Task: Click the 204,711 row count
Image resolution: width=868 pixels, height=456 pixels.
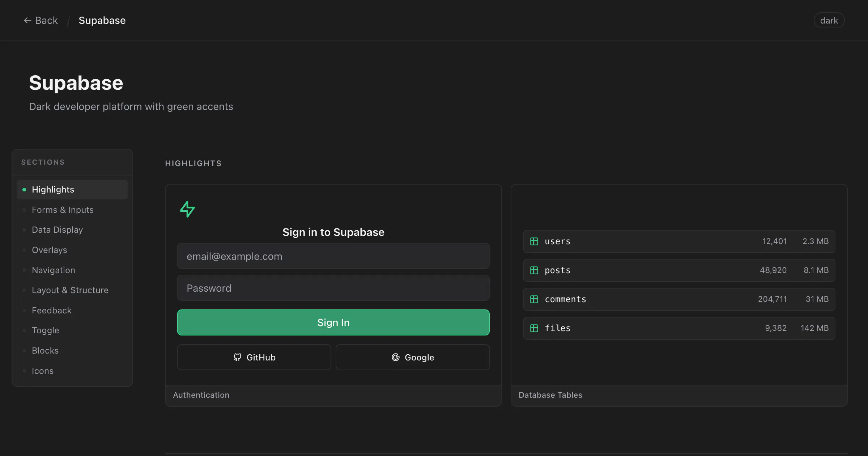Action: tap(772, 299)
